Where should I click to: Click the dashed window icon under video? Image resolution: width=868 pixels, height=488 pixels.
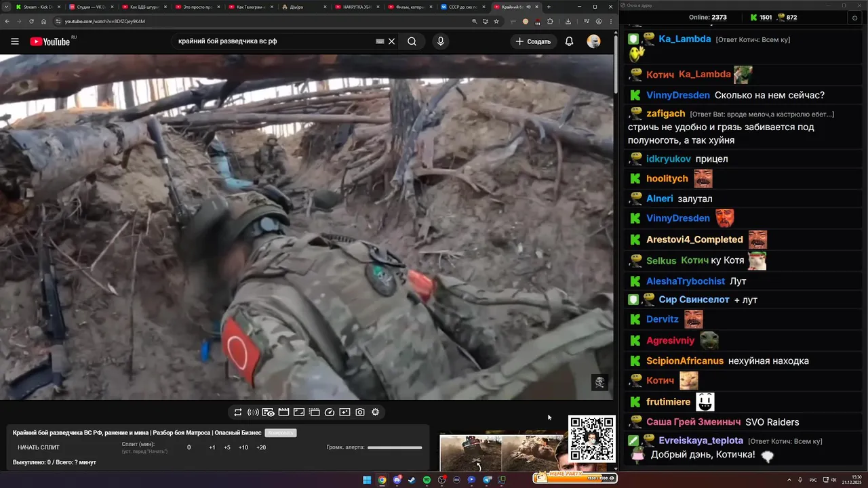click(x=315, y=412)
